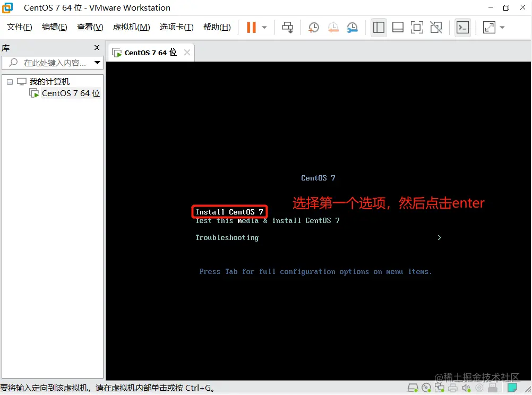Click the printer device status icon
The image size is (532, 395).
(x=453, y=388)
